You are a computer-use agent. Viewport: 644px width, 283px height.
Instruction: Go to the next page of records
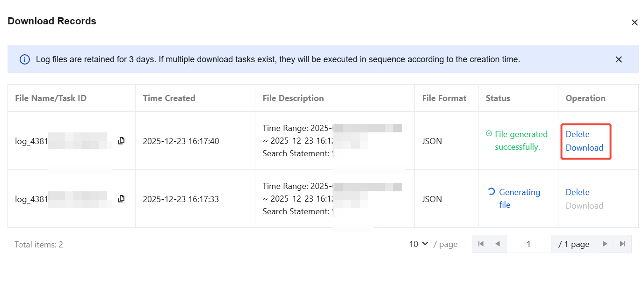(x=605, y=244)
